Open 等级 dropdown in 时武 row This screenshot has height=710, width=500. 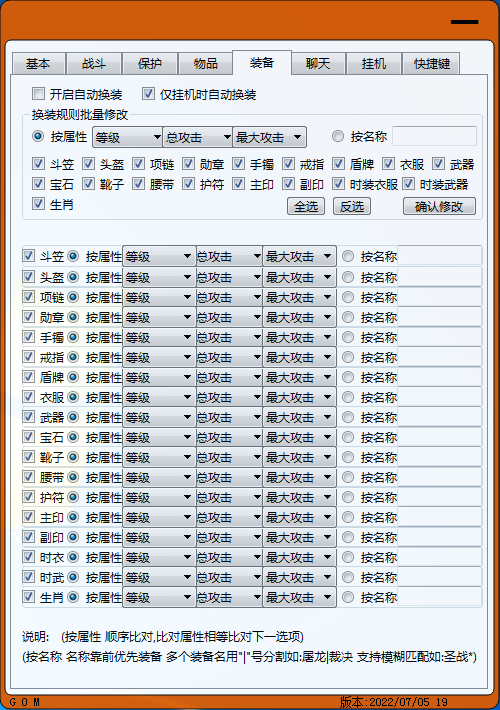pyautogui.click(x=159, y=577)
